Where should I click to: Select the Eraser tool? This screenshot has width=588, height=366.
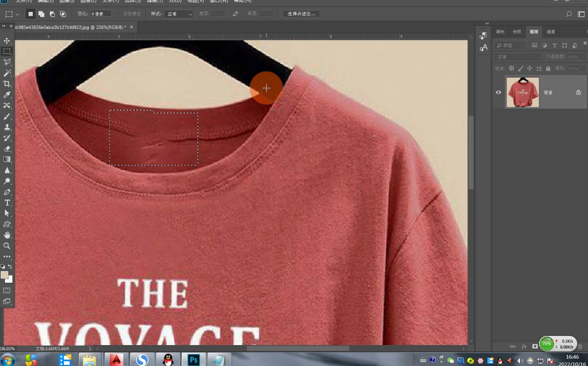pyautogui.click(x=7, y=149)
